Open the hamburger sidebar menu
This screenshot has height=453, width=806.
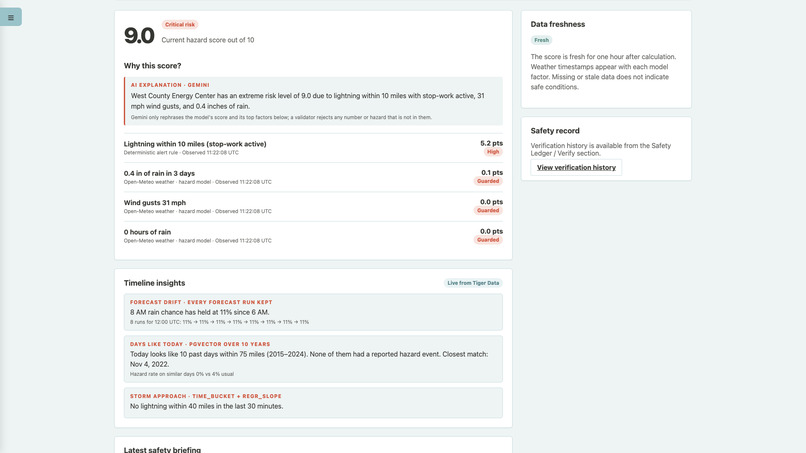click(11, 17)
